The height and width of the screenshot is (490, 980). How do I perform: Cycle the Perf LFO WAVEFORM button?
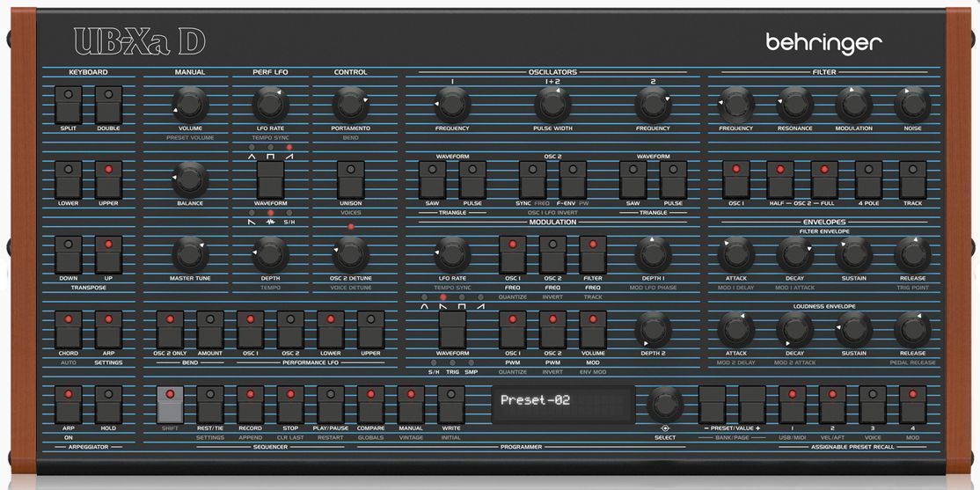point(271,179)
